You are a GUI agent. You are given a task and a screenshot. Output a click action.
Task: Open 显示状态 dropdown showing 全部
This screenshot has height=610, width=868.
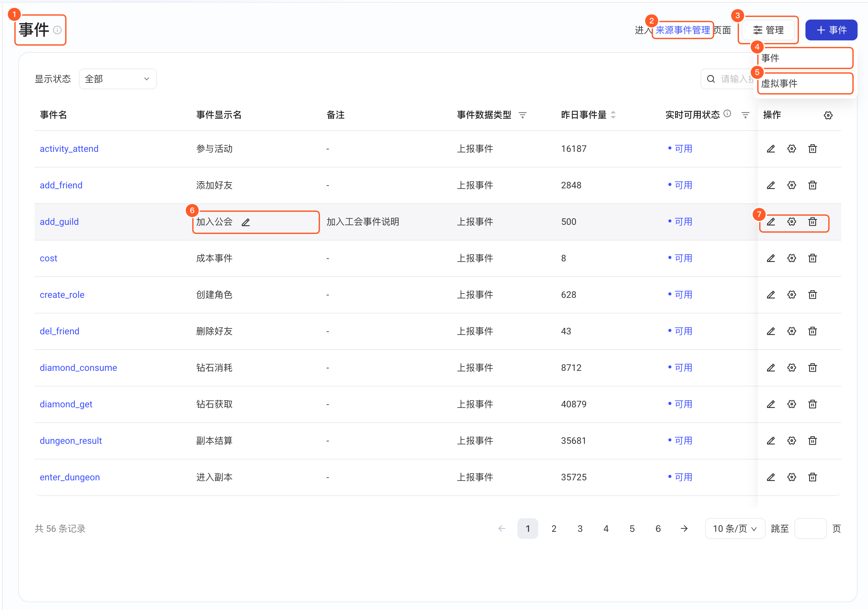(118, 79)
